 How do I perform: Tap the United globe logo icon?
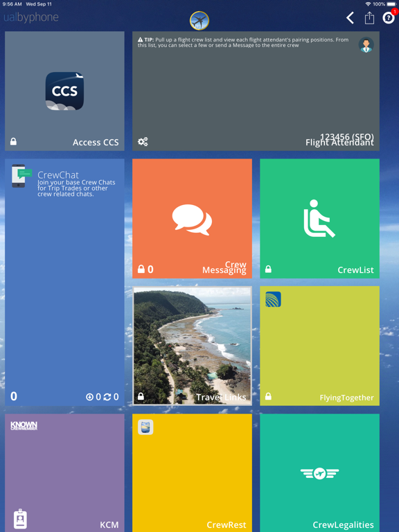point(273,299)
